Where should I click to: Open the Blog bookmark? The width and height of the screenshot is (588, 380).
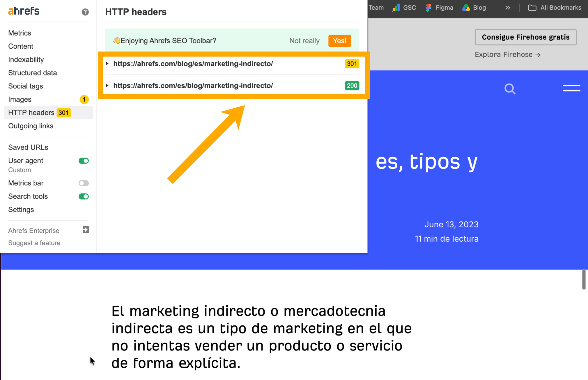pos(474,8)
